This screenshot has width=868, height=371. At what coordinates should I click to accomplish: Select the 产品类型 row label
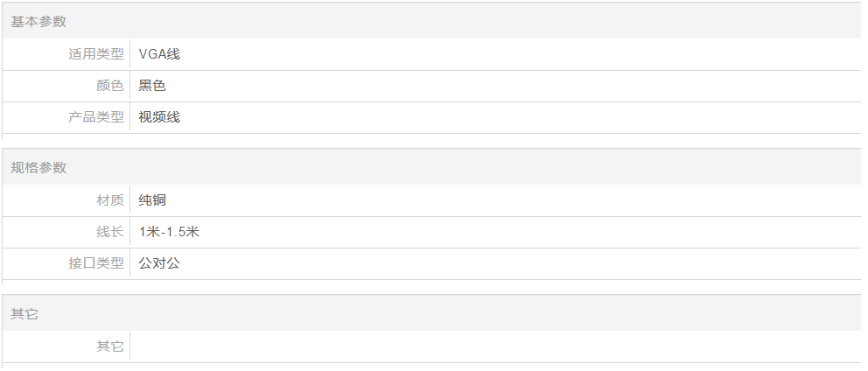tap(96, 117)
